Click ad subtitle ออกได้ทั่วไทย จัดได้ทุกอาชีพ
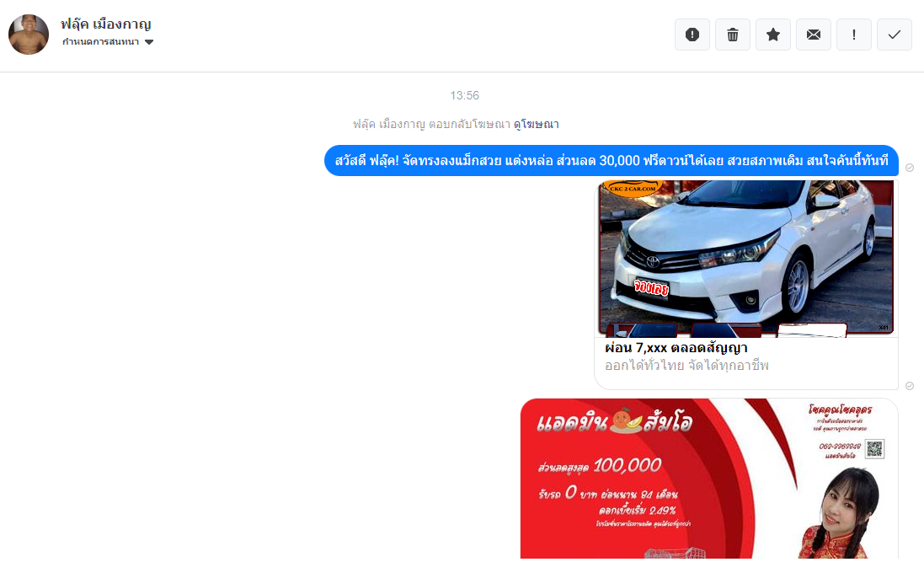 coord(686,366)
